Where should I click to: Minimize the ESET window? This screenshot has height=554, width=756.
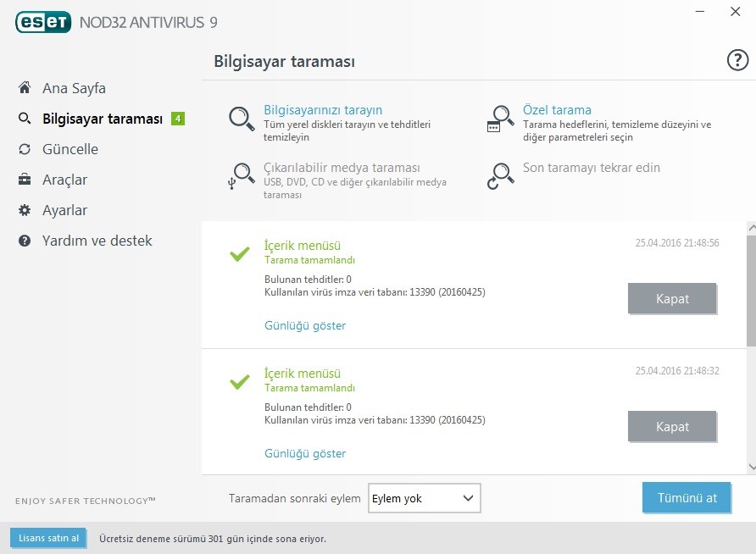pos(700,11)
